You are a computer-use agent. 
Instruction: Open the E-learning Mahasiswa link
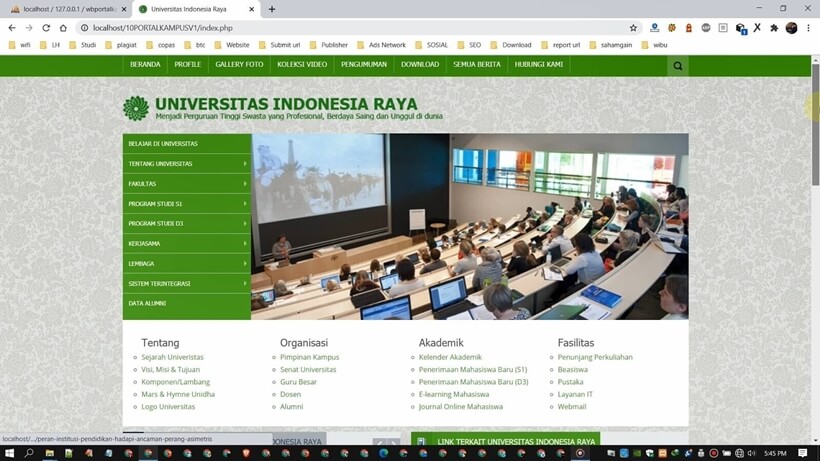point(454,394)
